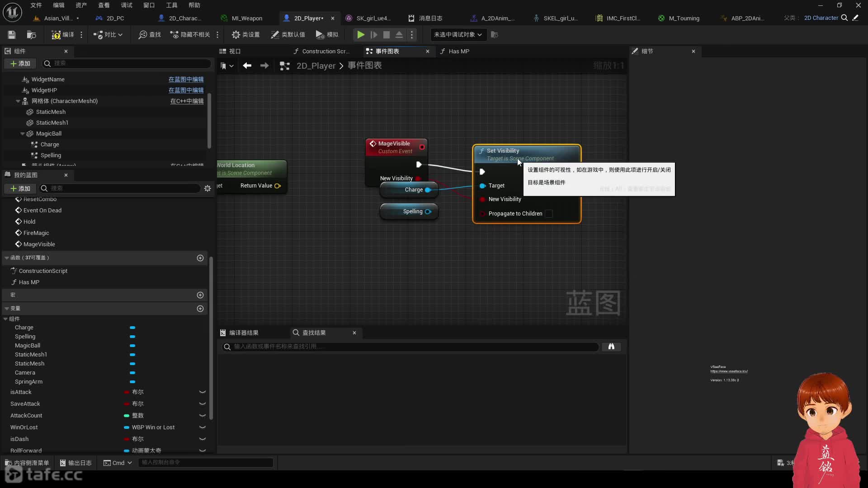Select the StaticMesh1 component
Viewport: 868px width, 488px height.
pos(52,123)
